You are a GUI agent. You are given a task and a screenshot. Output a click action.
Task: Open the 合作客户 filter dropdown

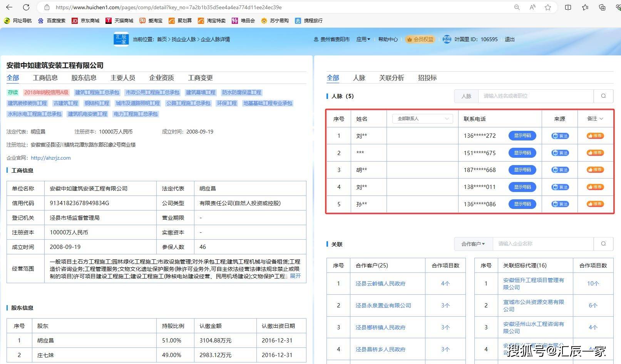pos(473,244)
